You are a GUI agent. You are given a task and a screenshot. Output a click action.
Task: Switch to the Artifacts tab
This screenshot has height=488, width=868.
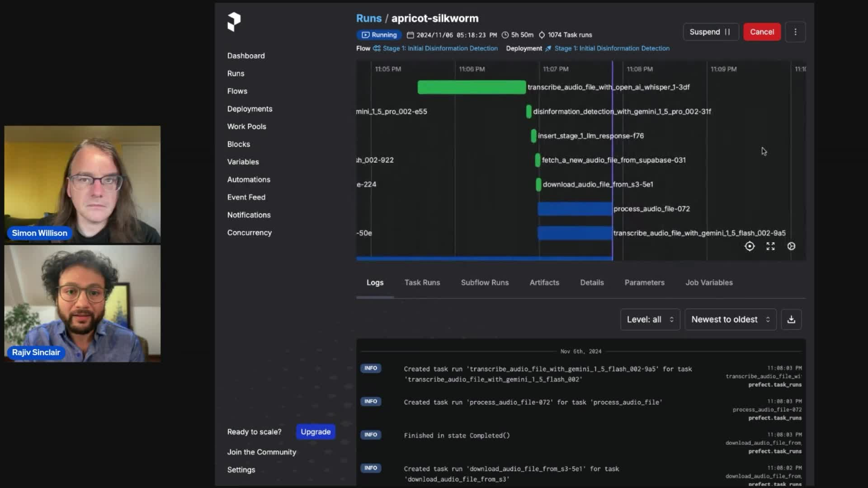[x=544, y=282]
